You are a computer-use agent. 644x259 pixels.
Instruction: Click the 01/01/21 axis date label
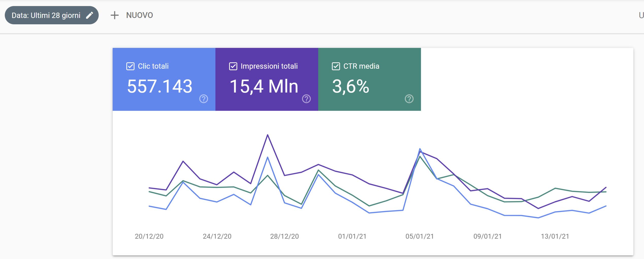(x=352, y=236)
